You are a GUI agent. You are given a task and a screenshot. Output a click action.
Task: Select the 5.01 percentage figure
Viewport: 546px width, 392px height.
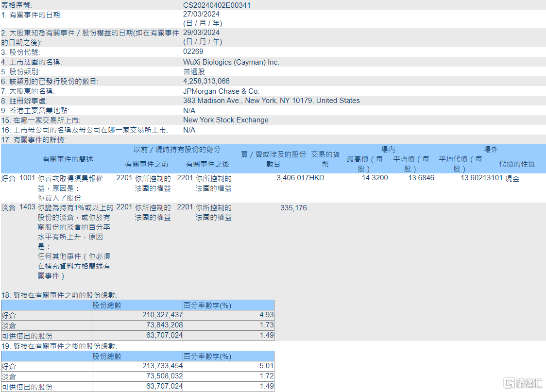click(266, 366)
